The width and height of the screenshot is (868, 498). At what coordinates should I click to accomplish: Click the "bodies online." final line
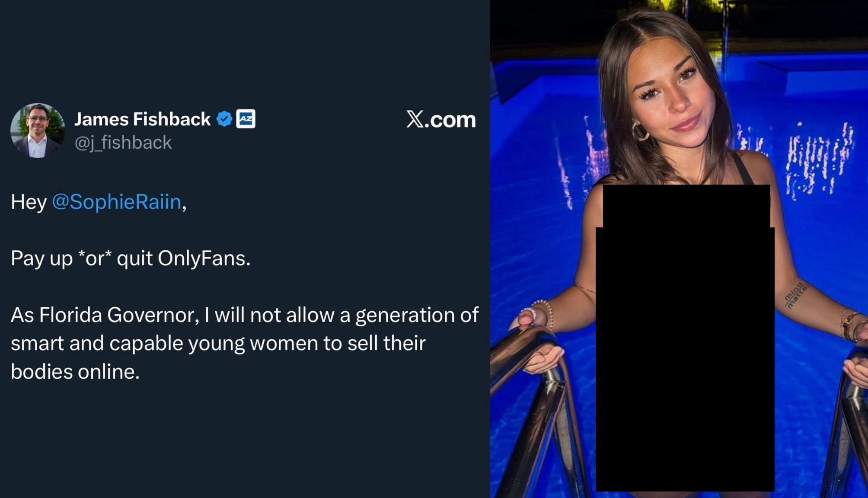coord(75,371)
